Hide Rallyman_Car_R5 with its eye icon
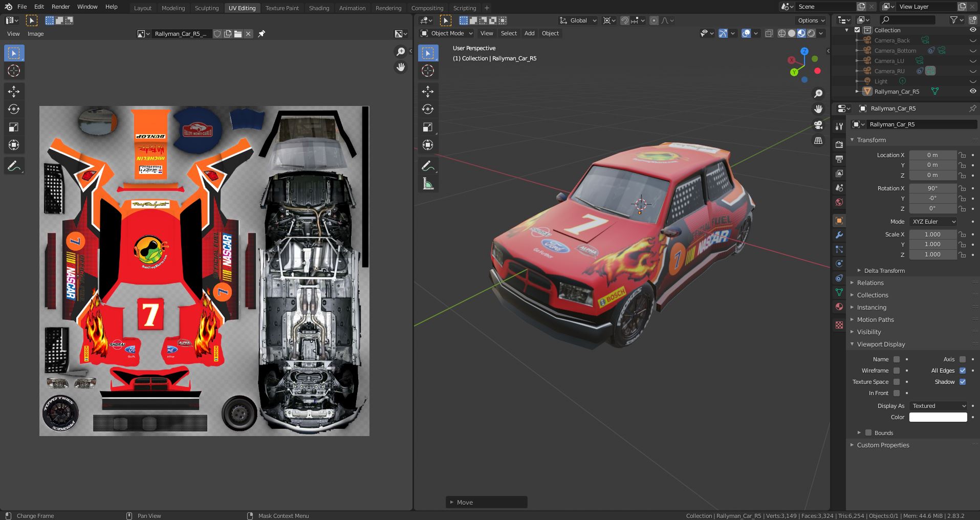The height and width of the screenshot is (520, 980). 972,91
